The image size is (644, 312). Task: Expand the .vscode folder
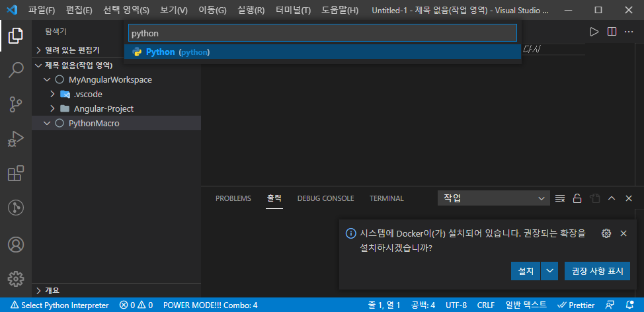[116, 95]
